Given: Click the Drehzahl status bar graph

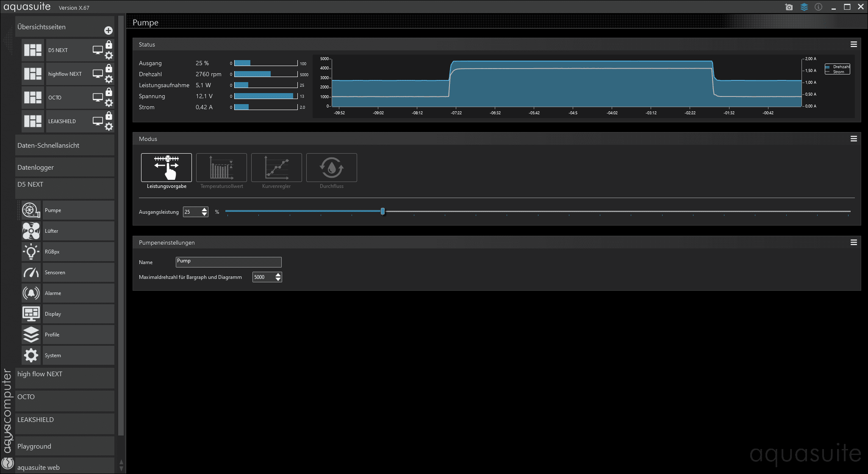Looking at the screenshot, I should pos(266,74).
